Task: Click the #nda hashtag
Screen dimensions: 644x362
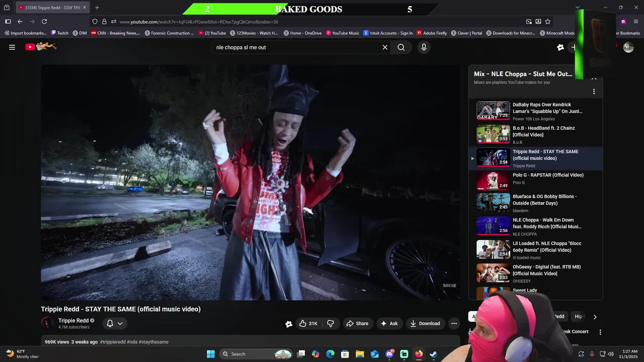Action: [x=132, y=342]
